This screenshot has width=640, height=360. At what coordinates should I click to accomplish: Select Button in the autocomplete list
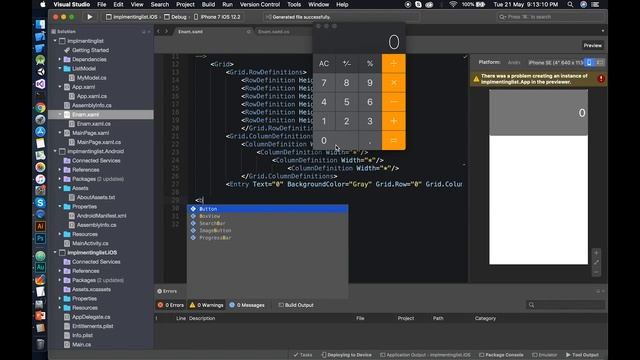pyautogui.click(x=267, y=209)
